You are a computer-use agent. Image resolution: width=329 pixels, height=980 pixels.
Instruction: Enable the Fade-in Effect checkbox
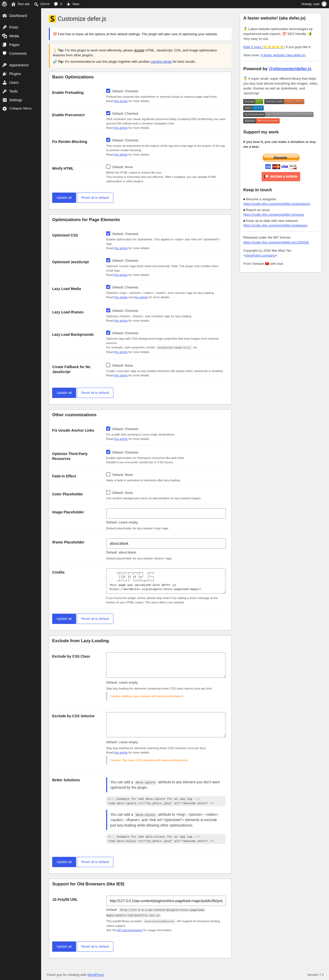[108, 474]
